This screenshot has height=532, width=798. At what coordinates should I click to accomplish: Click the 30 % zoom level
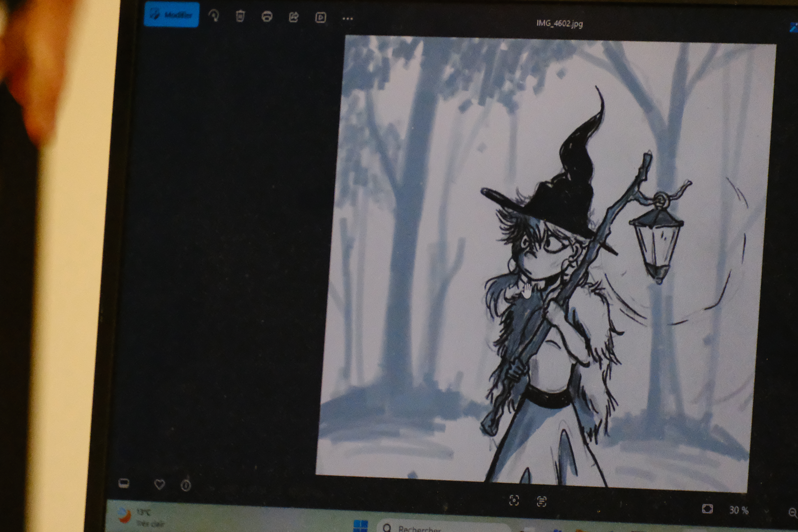coord(739,510)
